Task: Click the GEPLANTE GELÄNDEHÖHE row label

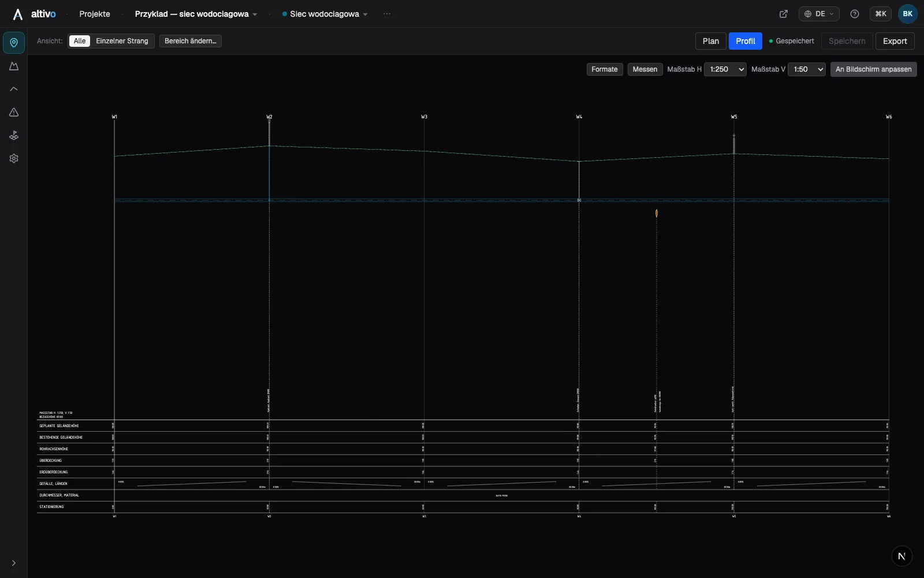Action: [59, 426]
